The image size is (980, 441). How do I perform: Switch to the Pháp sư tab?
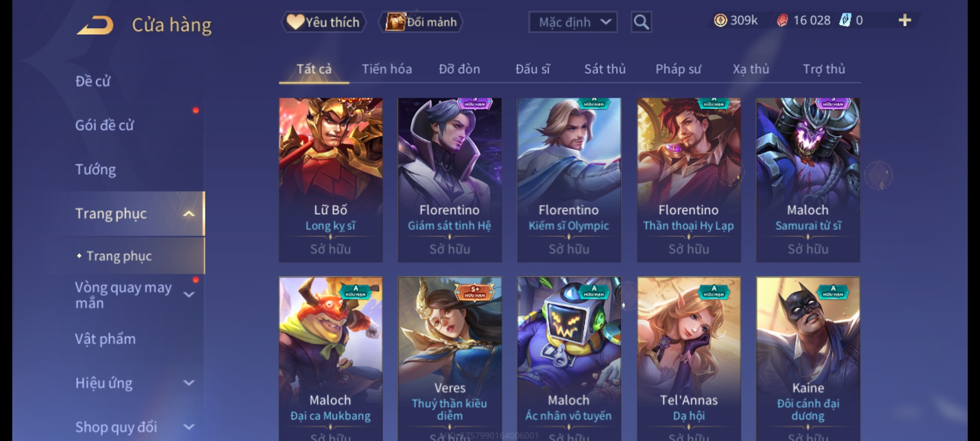678,69
